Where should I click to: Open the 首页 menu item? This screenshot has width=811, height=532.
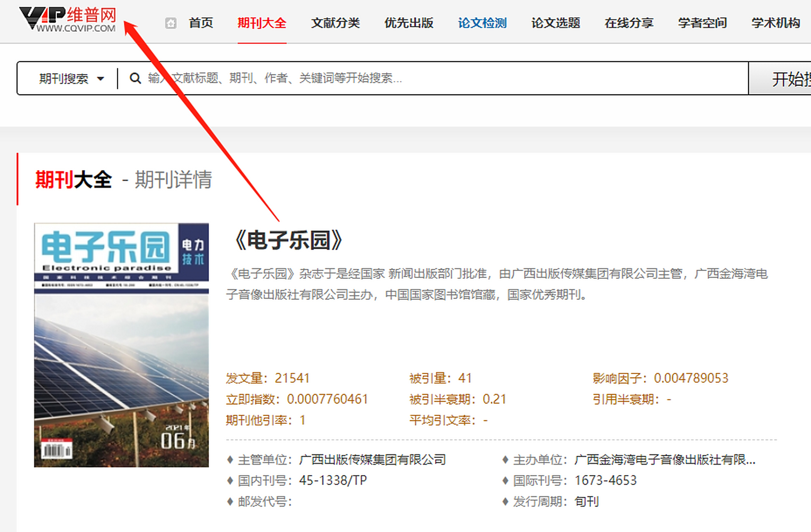coord(201,23)
